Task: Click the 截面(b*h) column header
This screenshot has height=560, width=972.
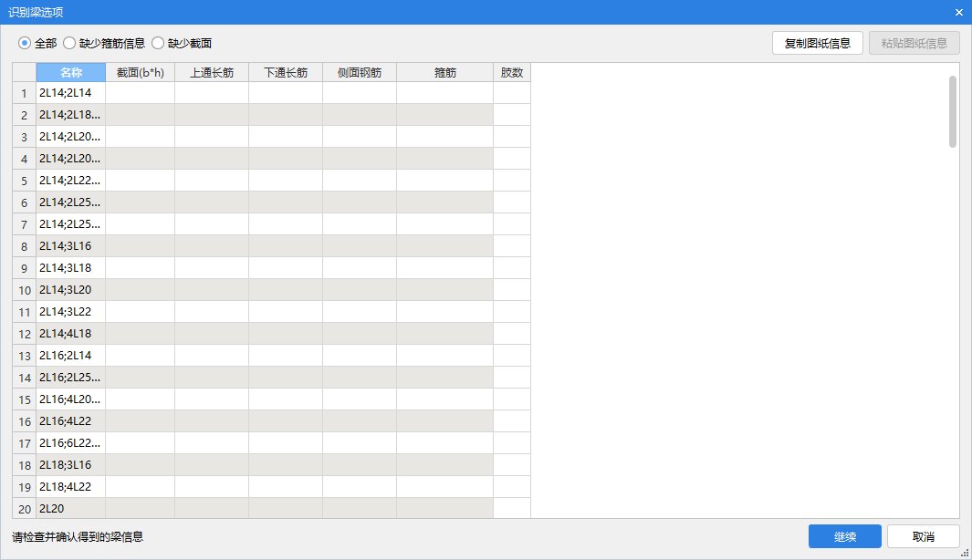Action: 141,72
